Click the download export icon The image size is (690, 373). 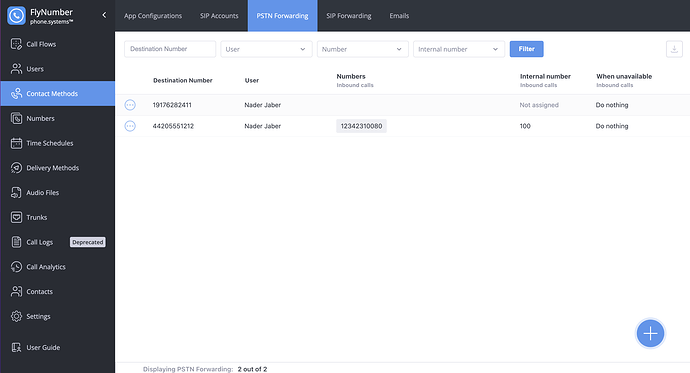pos(674,49)
